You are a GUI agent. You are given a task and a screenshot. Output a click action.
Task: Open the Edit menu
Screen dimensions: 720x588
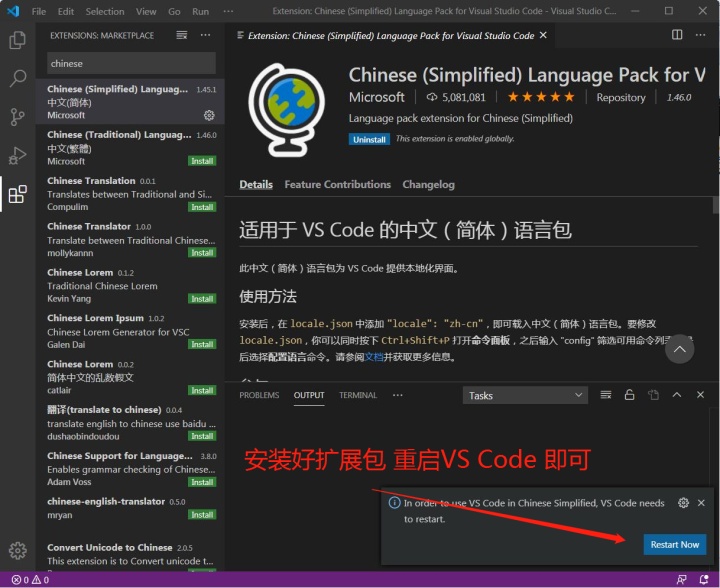coord(66,11)
